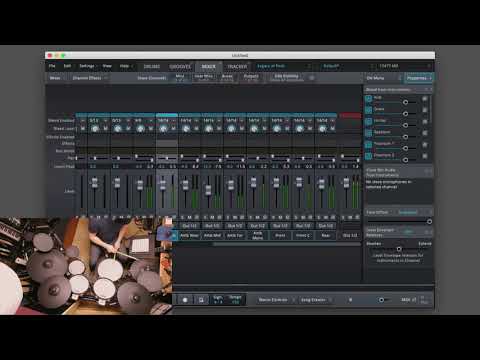Click the Amb Mid channel fader handle
This screenshot has height=360, width=480.
click(208, 189)
